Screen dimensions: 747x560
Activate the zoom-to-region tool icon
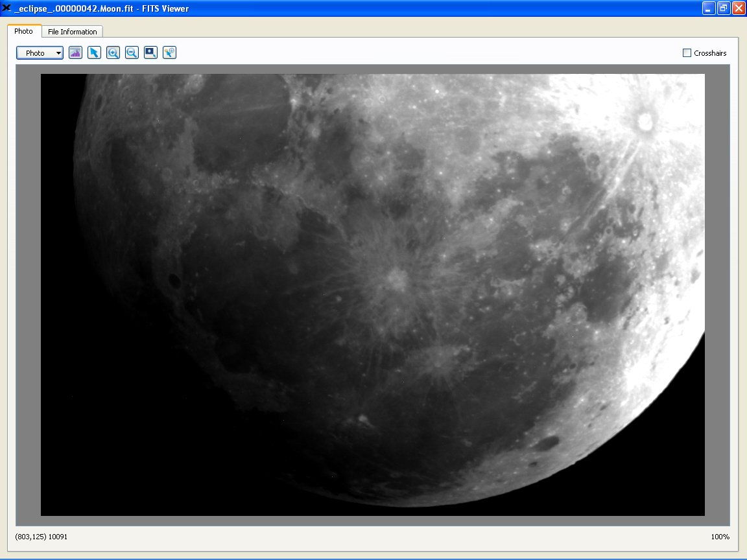tap(151, 53)
